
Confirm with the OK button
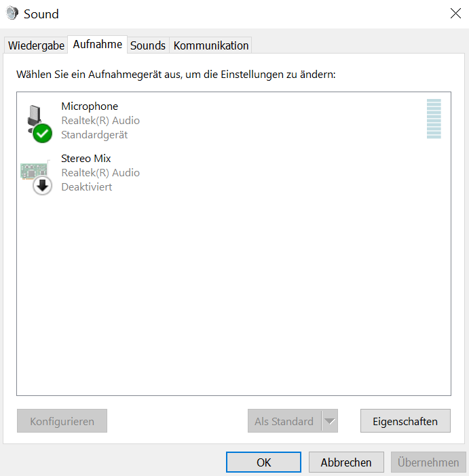[263, 462]
